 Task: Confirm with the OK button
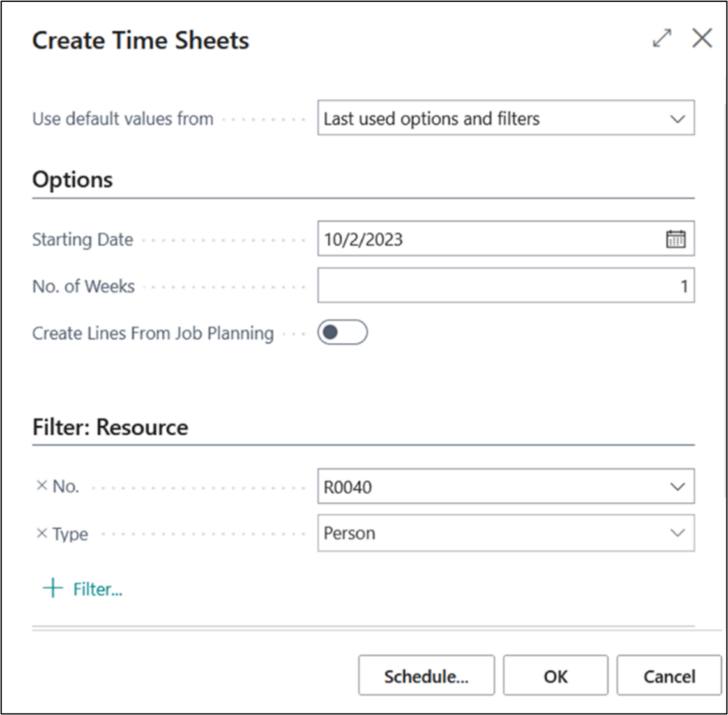click(x=555, y=676)
